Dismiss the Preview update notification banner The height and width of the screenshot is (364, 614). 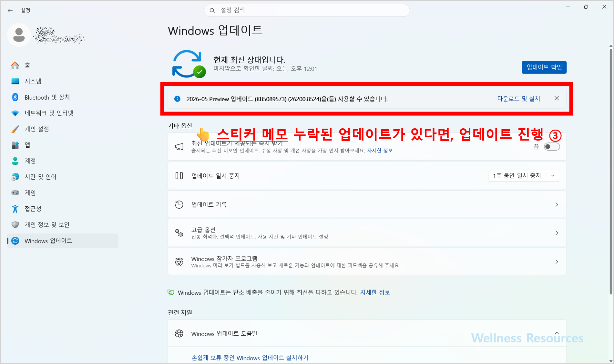point(557,98)
